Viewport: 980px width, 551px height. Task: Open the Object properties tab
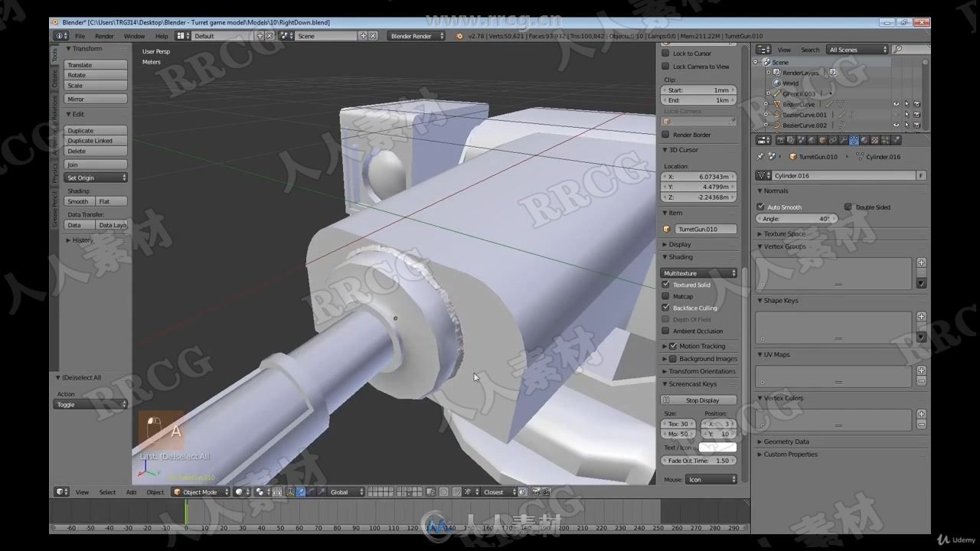point(822,140)
